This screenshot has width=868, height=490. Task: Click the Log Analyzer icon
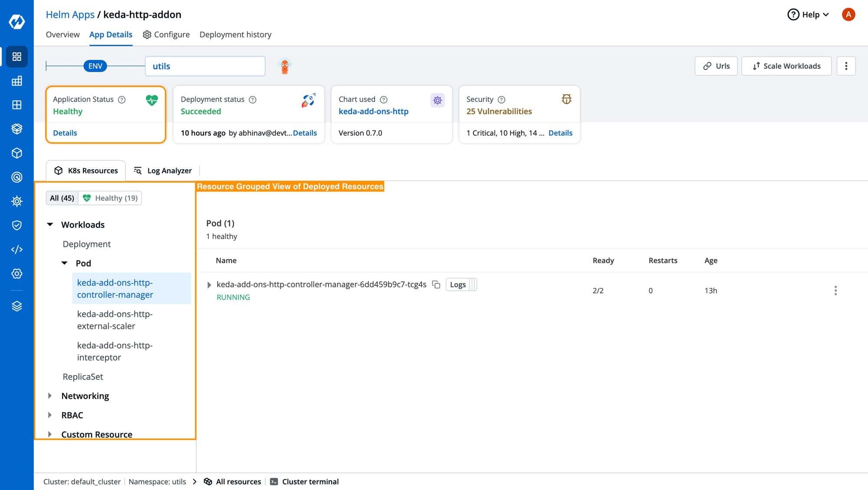(x=138, y=171)
